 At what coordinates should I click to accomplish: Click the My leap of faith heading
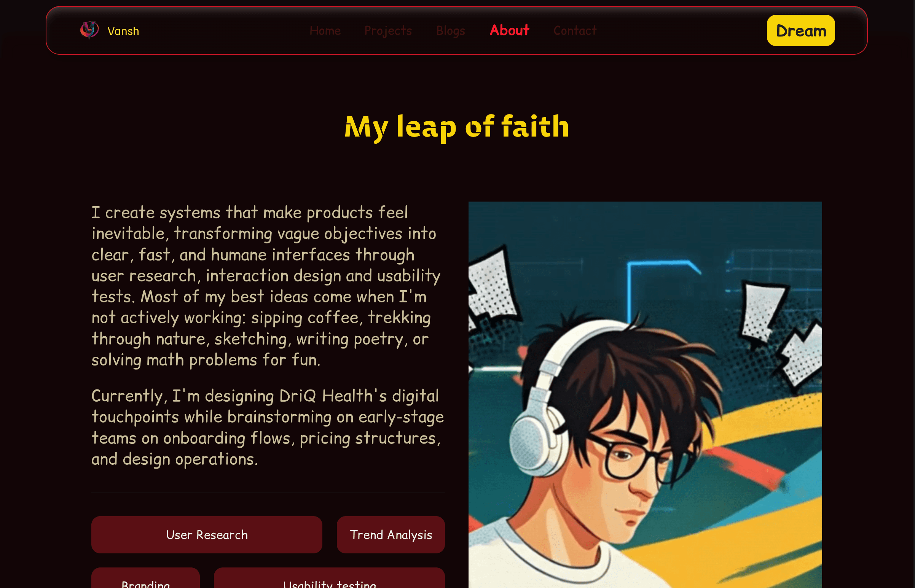click(x=456, y=127)
